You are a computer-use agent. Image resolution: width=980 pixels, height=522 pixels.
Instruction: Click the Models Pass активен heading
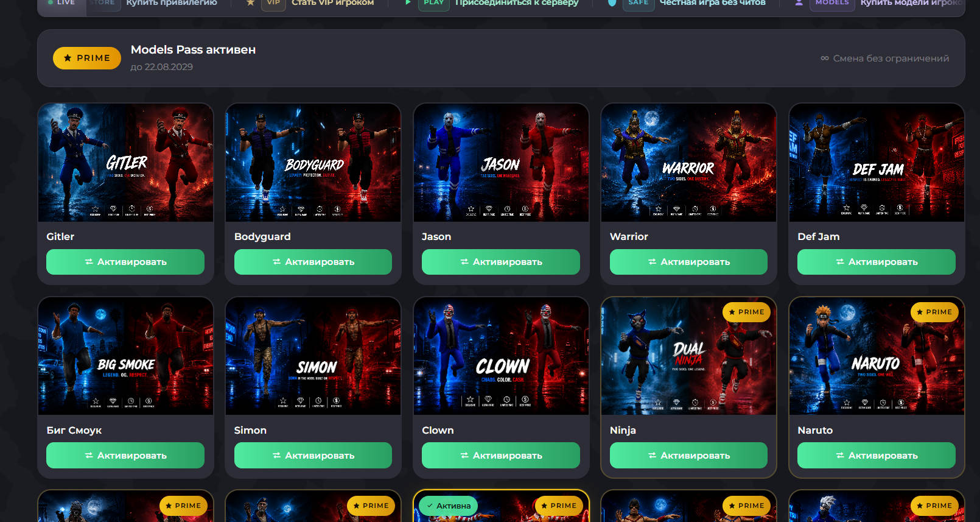pyautogui.click(x=193, y=50)
